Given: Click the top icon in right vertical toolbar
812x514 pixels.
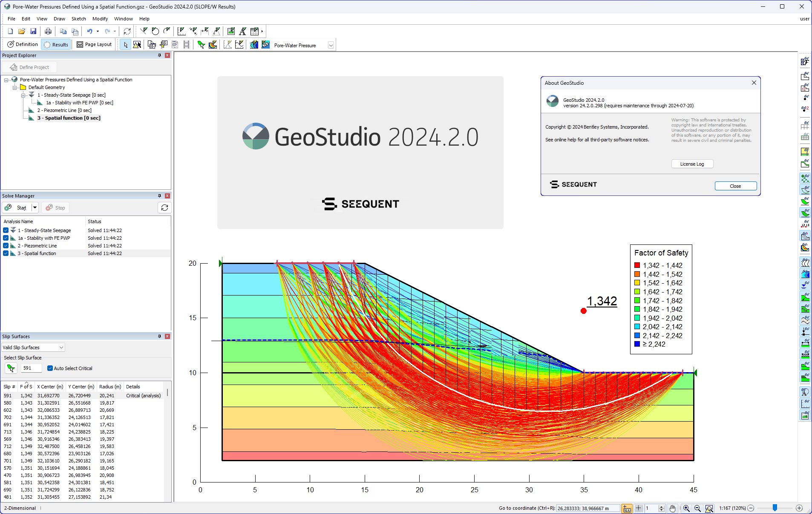Looking at the screenshot, I should [x=805, y=62].
